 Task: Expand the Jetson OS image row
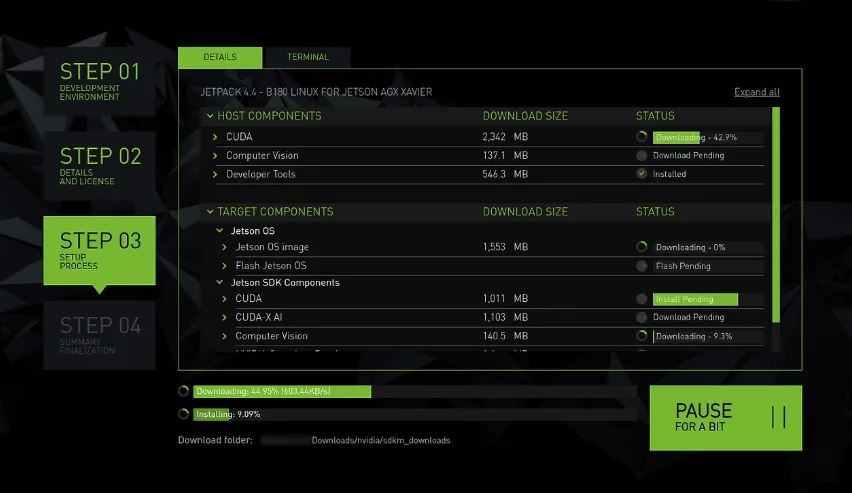coord(224,247)
